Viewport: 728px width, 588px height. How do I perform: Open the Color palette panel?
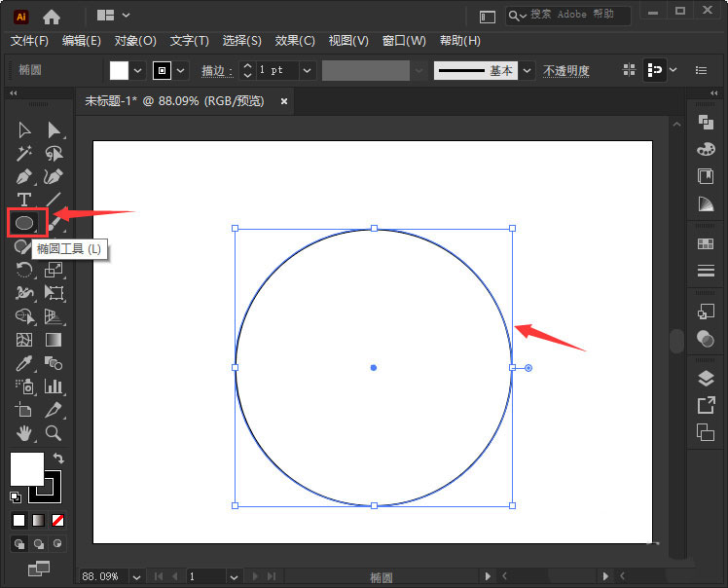pos(706,149)
